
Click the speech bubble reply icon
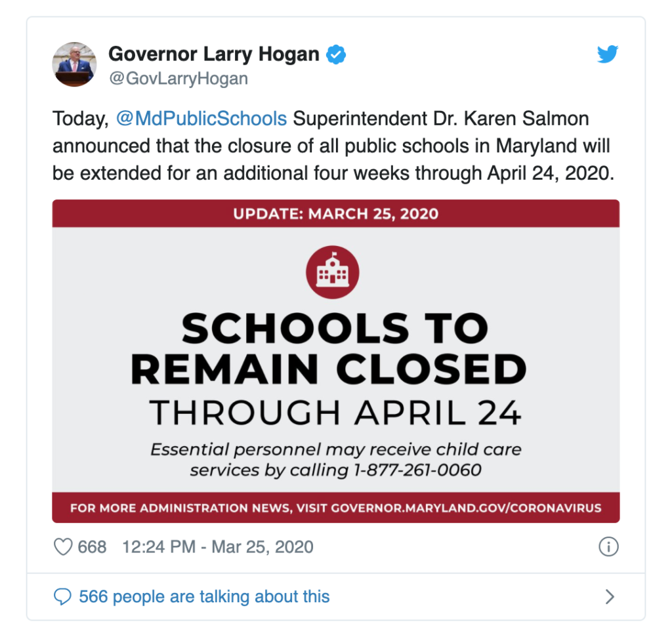62,596
